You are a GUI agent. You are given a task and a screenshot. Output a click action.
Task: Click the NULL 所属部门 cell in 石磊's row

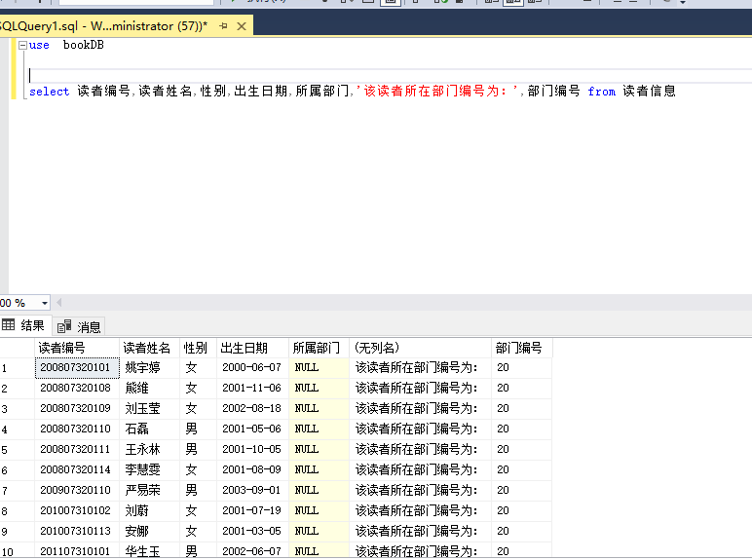coord(319,429)
